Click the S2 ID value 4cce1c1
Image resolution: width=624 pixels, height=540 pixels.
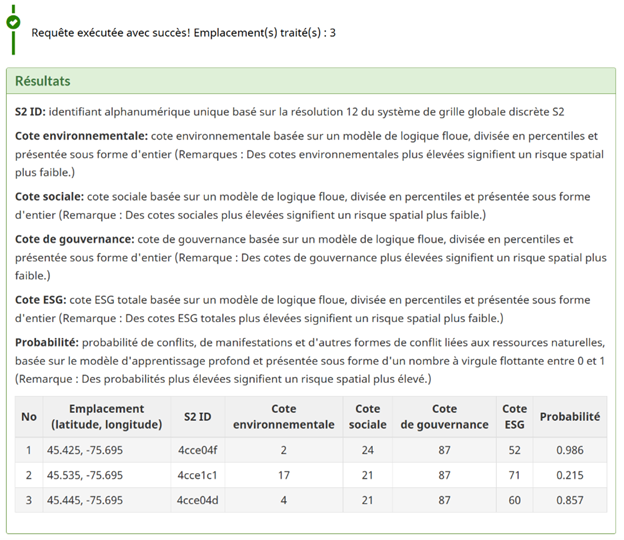[x=196, y=475]
